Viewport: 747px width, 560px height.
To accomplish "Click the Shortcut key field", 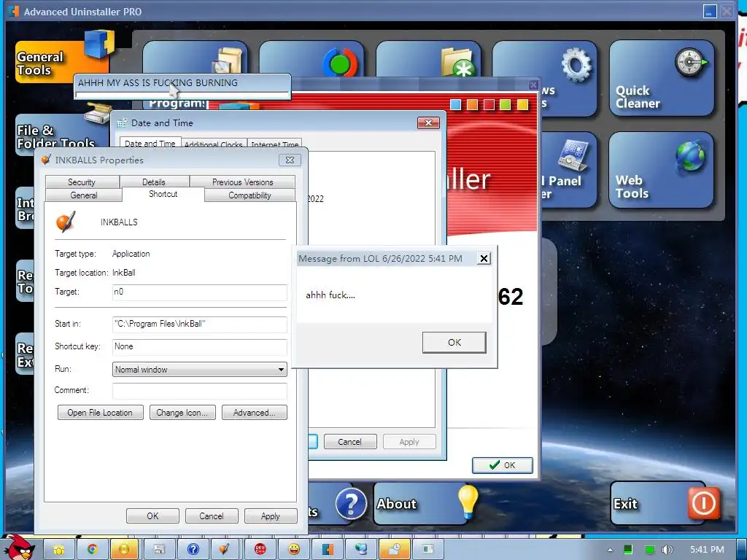I will point(200,346).
